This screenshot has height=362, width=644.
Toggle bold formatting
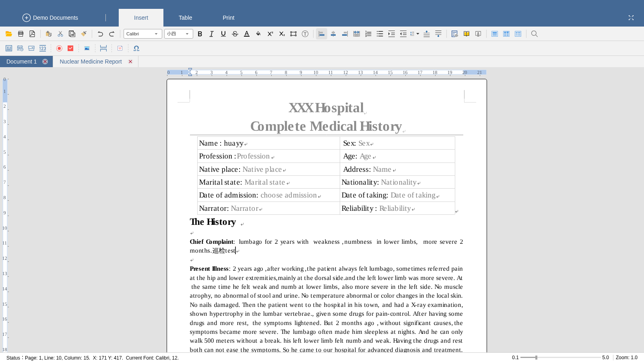click(x=200, y=34)
